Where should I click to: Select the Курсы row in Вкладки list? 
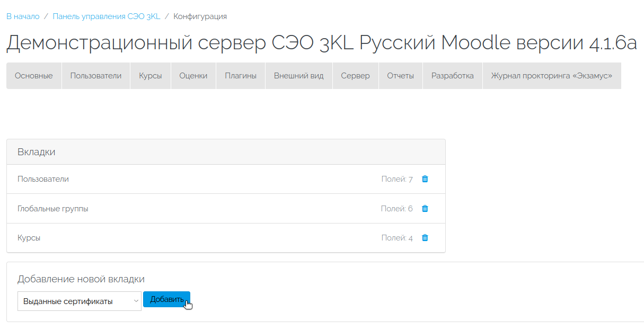click(x=226, y=238)
